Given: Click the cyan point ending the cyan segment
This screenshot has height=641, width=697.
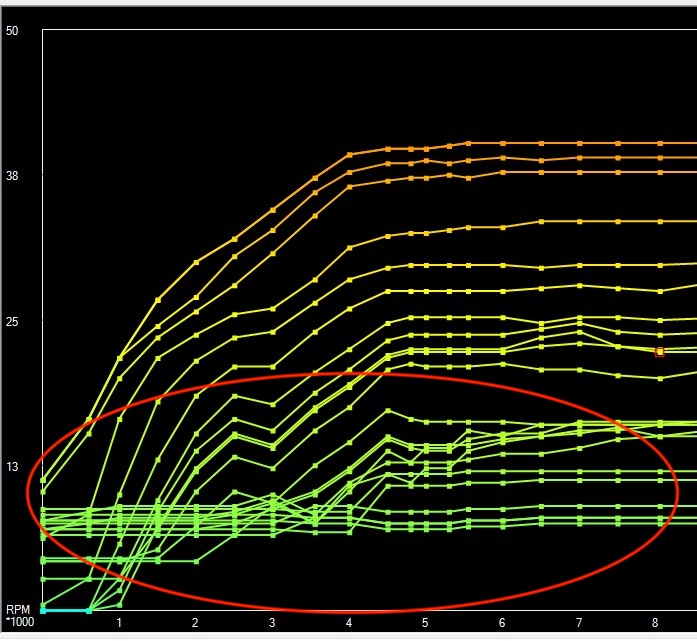Looking at the screenshot, I should pyautogui.click(x=89, y=610).
